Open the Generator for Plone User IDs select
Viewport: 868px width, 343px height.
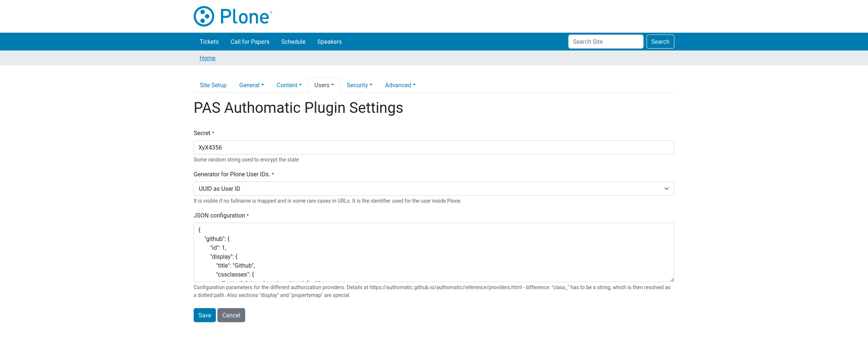[x=434, y=189]
